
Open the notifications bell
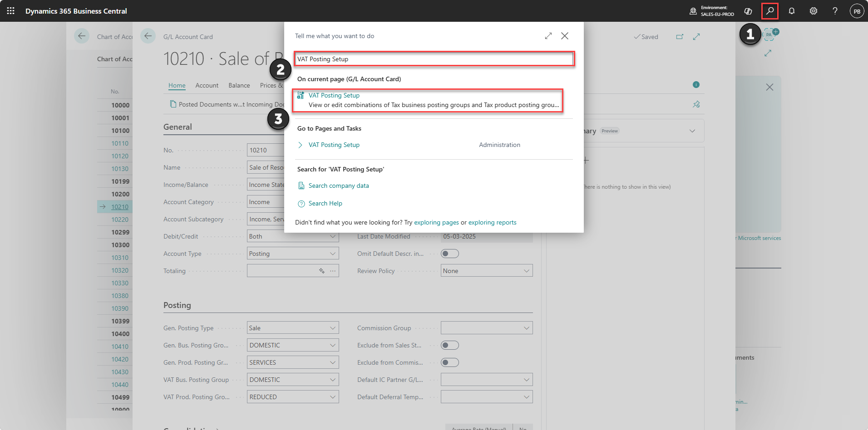tap(792, 11)
